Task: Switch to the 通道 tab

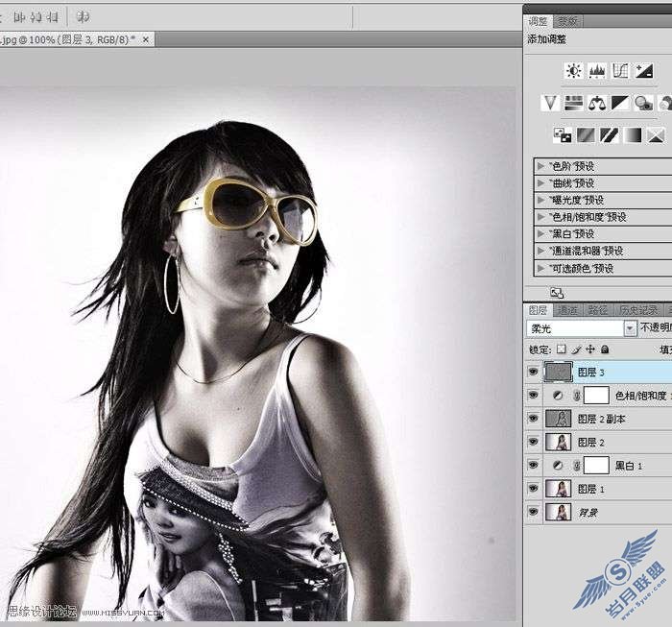Action: [x=567, y=310]
